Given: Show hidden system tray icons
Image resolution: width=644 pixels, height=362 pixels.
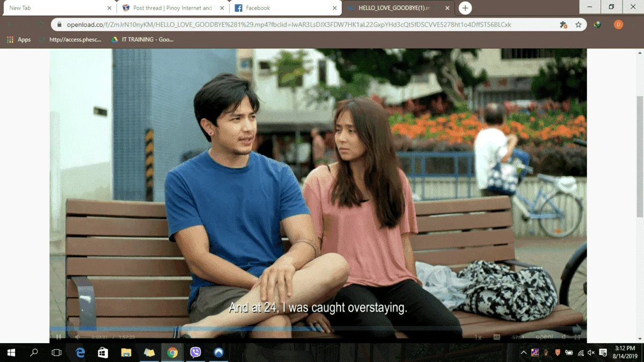Looking at the screenshot, I should coord(523,352).
